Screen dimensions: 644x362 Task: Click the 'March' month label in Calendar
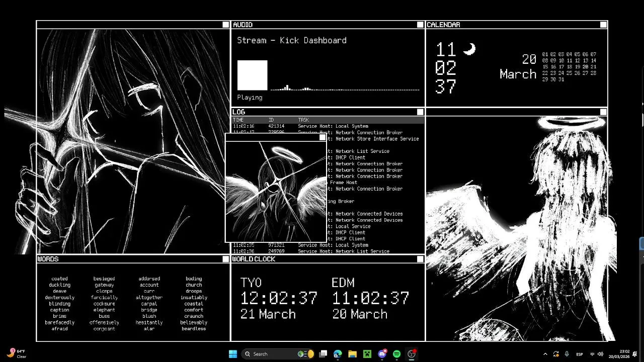518,74
